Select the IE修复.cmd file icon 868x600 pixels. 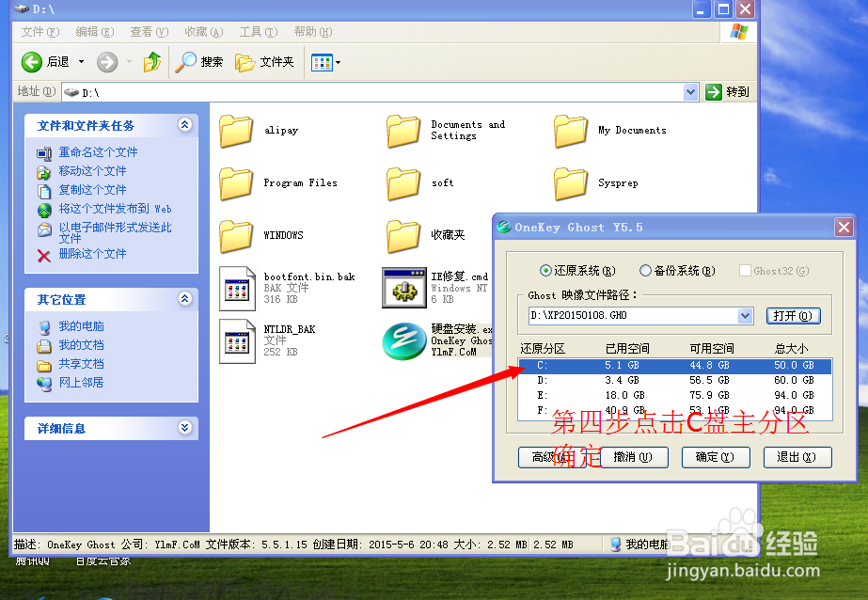(x=404, y=289)
